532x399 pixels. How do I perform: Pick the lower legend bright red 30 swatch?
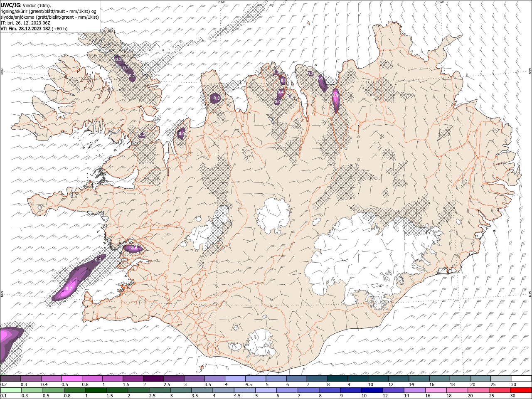[521, 390]
